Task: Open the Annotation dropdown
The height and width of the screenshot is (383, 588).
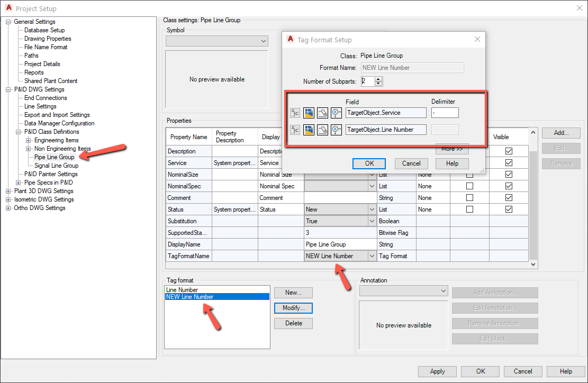Action: (403, 291)
